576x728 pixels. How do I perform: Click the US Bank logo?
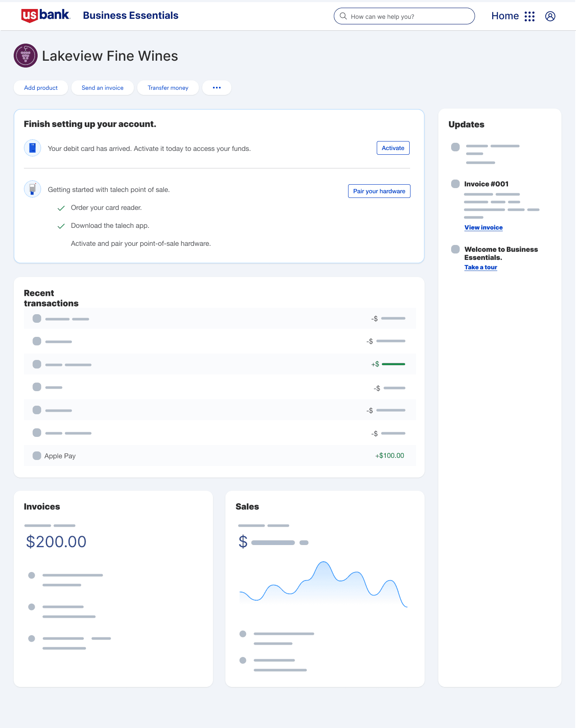pyautogui.click(x=46, y=15)
